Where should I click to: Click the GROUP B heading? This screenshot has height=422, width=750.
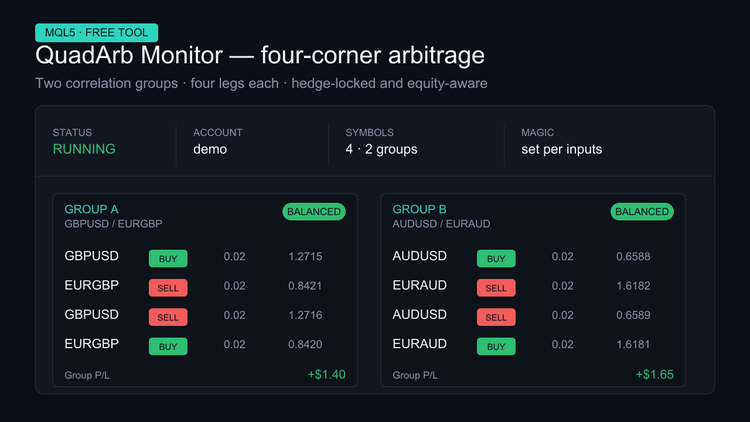(x=419, y=210)
